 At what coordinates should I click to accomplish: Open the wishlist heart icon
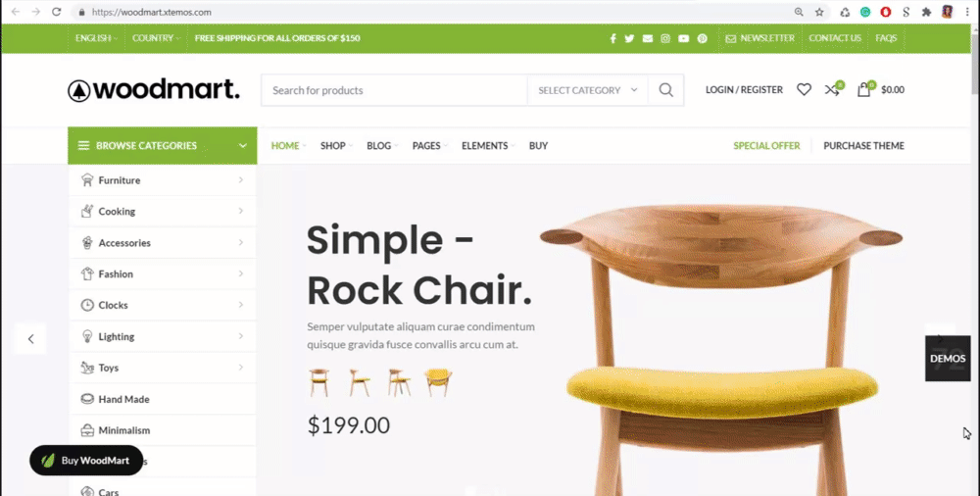tap(804, 89)
